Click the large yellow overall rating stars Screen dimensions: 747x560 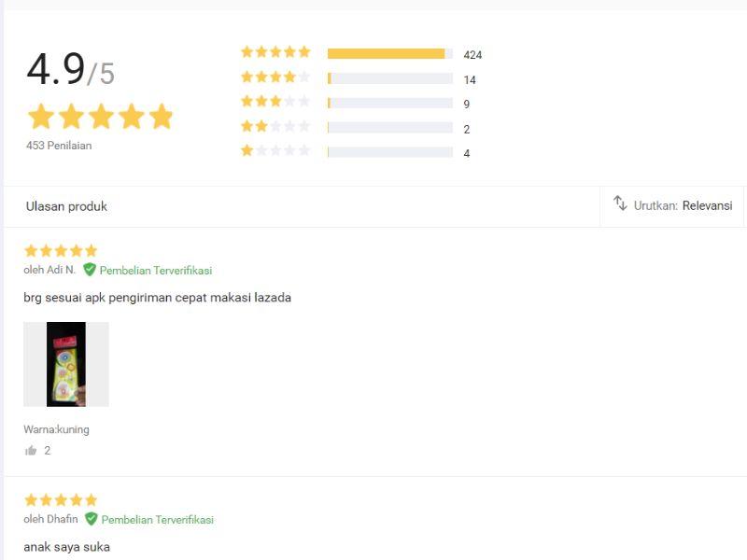click(x=101, y=117)
